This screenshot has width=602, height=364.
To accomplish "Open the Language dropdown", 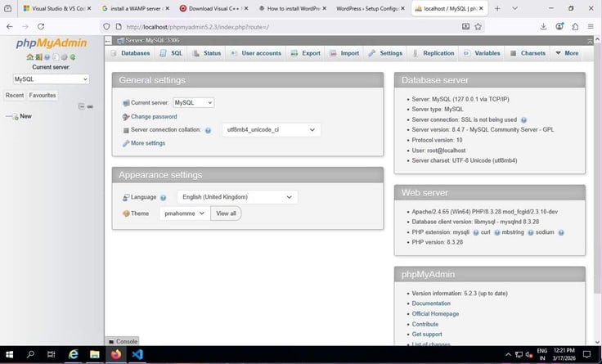I will 237,197.
